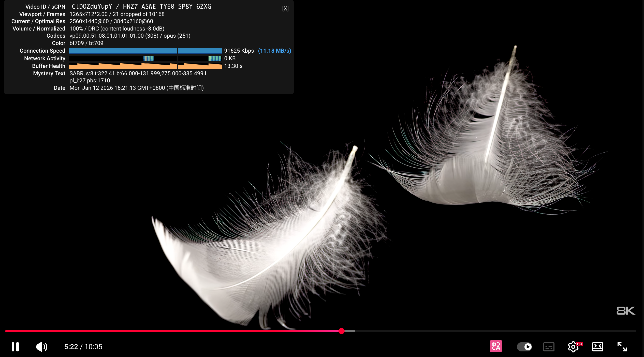Seek to the unplayed part of the progress bar

[x=483, y=331]
